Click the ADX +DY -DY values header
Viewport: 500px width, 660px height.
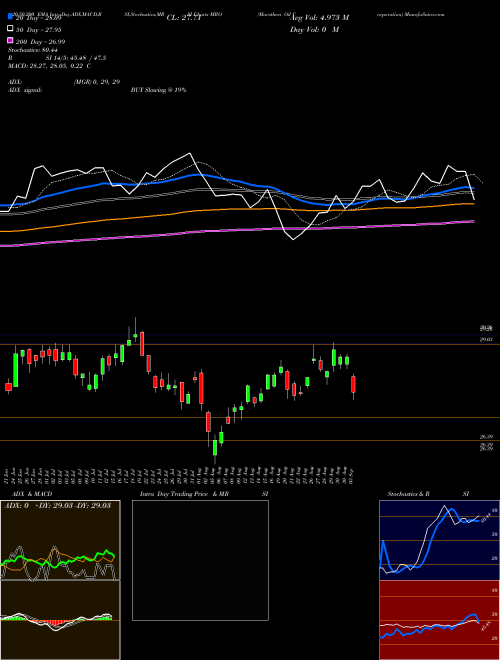pyautogui.click(x=57, y=505)
